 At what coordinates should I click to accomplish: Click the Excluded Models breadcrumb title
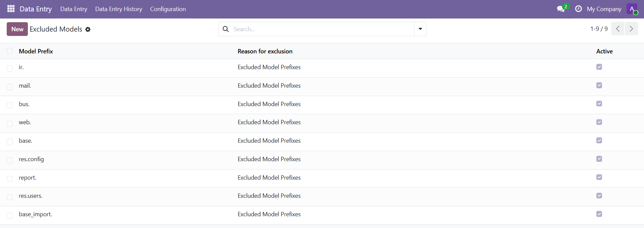56,29
